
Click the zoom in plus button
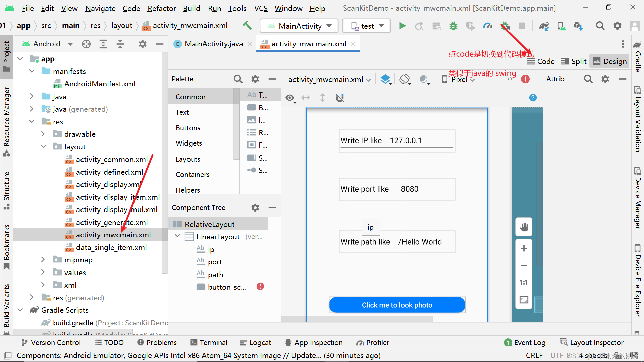click(524, 248)
